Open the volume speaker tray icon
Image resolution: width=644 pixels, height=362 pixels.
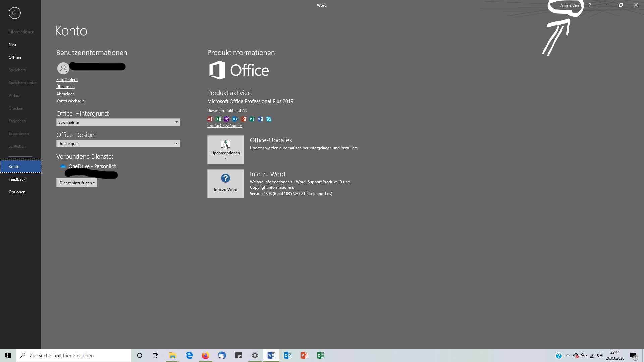tap(600, 355)
